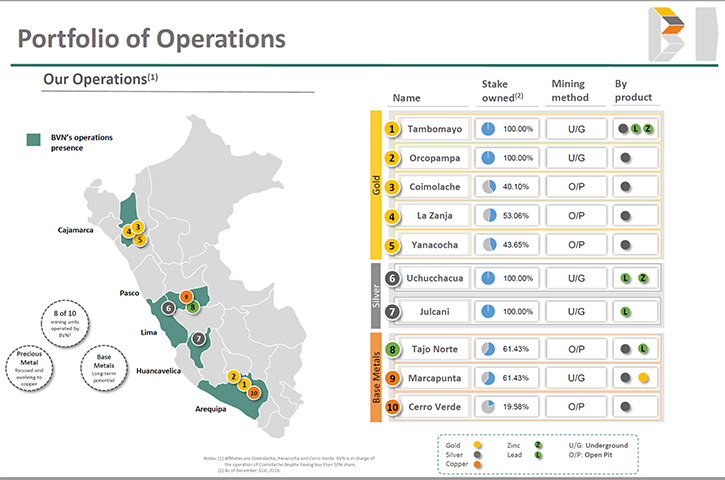
Task: Click the gray Silver category bar
Action: 376,296
